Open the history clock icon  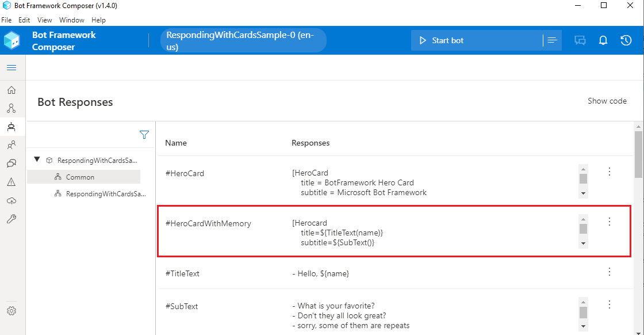626,40
